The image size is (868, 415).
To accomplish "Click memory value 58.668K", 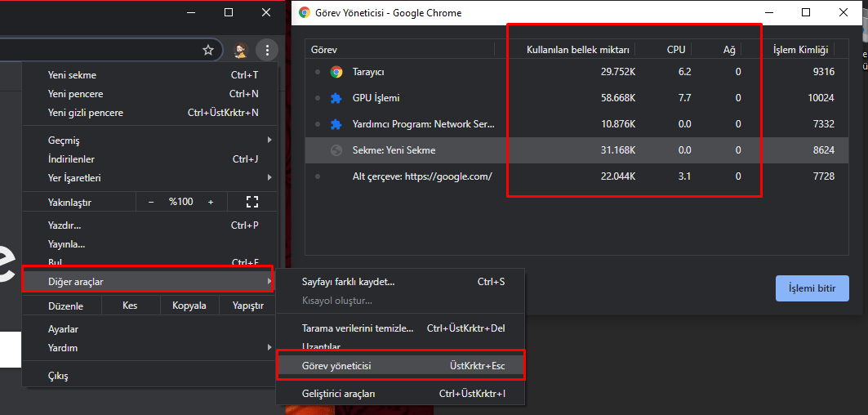I will click(618, 98).
